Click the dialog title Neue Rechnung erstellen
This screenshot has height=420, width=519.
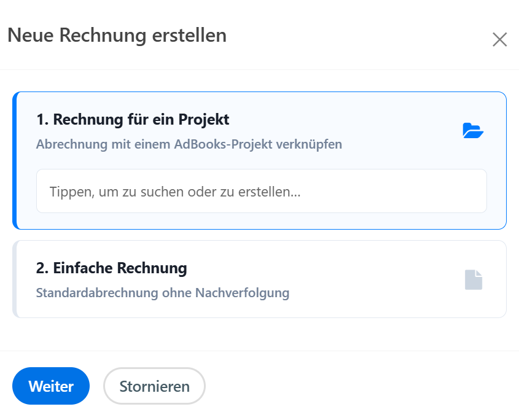tap(117, 35)
